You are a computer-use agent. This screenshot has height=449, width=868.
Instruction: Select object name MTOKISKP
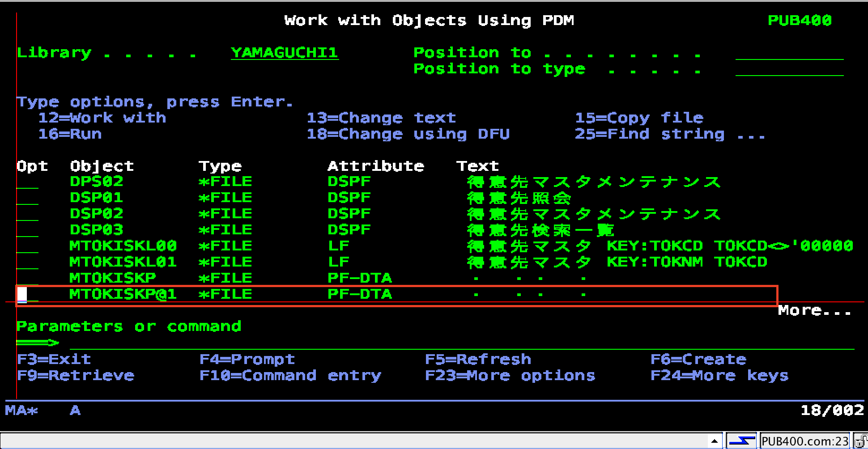tap(113, 278)
